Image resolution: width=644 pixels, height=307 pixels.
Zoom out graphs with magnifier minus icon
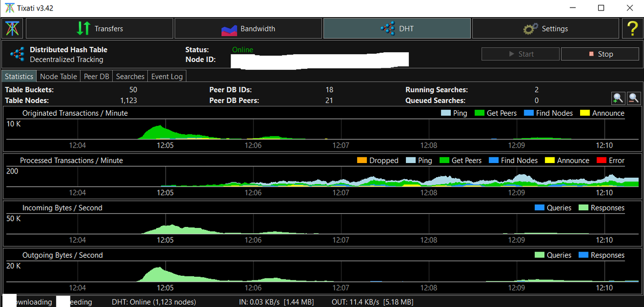pos(634,98)
